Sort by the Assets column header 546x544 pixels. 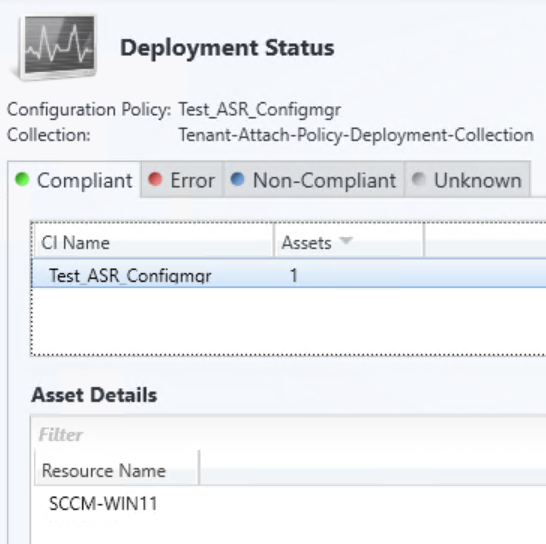[x=349, y=242]
